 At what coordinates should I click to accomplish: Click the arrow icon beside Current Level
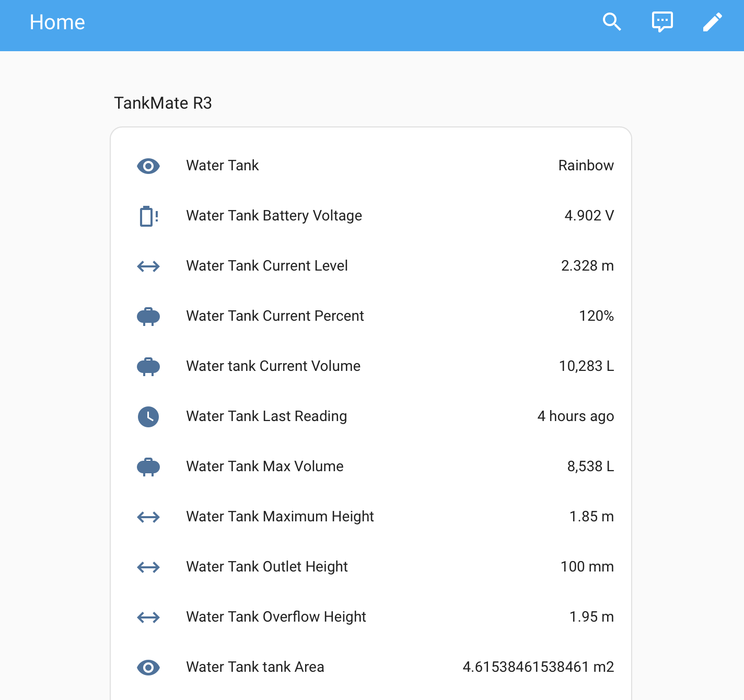click(x=148, y=266)
